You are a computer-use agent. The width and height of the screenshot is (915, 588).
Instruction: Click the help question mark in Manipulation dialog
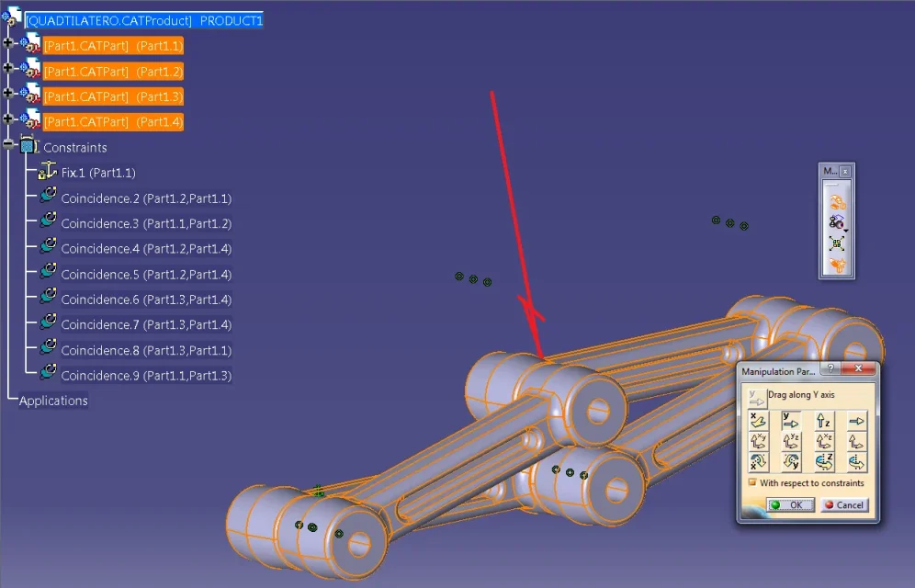pyautogui.click(x=830, y=368)
